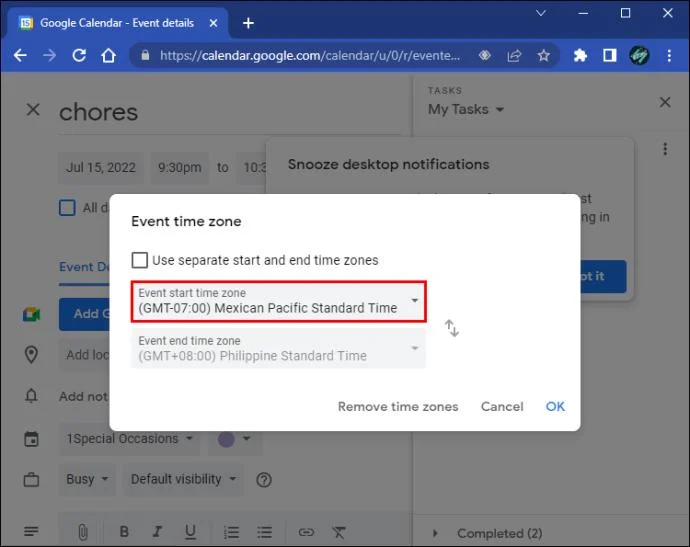Confirm time zone with OK

point(555,406)
